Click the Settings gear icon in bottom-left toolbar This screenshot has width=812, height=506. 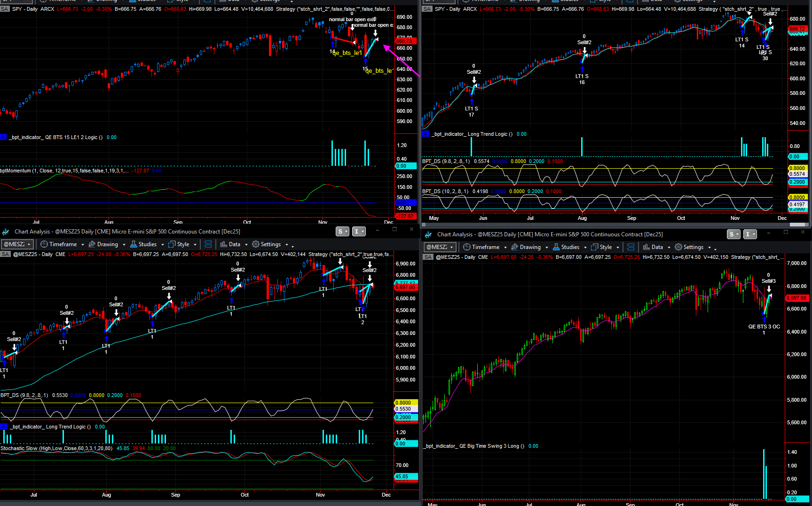pos(256,244)
